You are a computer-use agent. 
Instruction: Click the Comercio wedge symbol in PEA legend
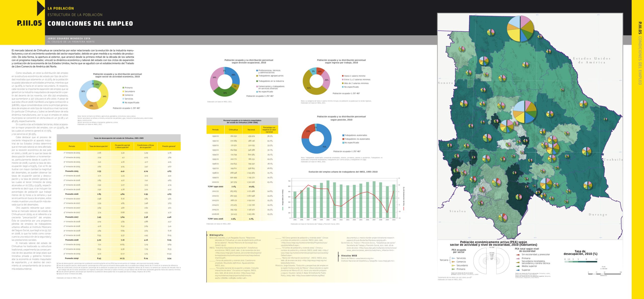point(454,262)
